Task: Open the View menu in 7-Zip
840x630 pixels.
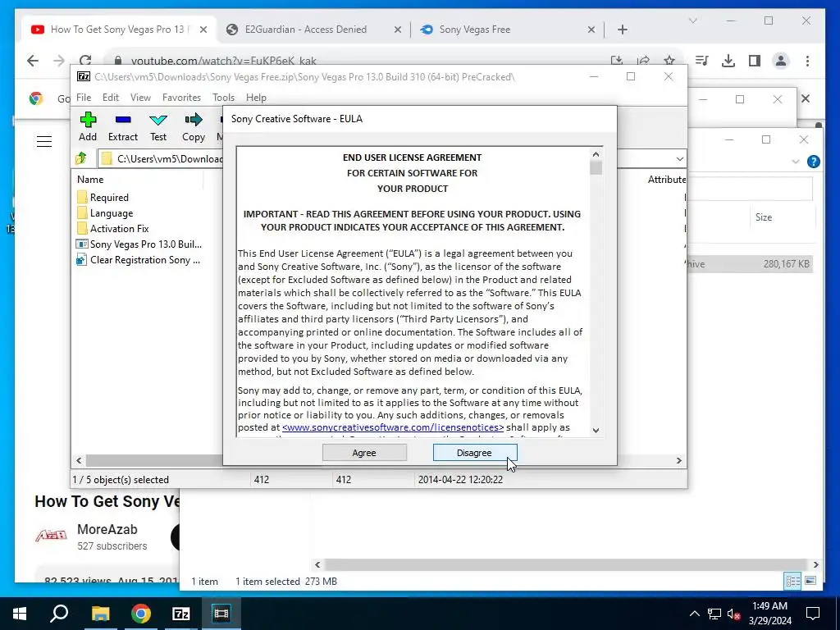Action: point(140,98)
